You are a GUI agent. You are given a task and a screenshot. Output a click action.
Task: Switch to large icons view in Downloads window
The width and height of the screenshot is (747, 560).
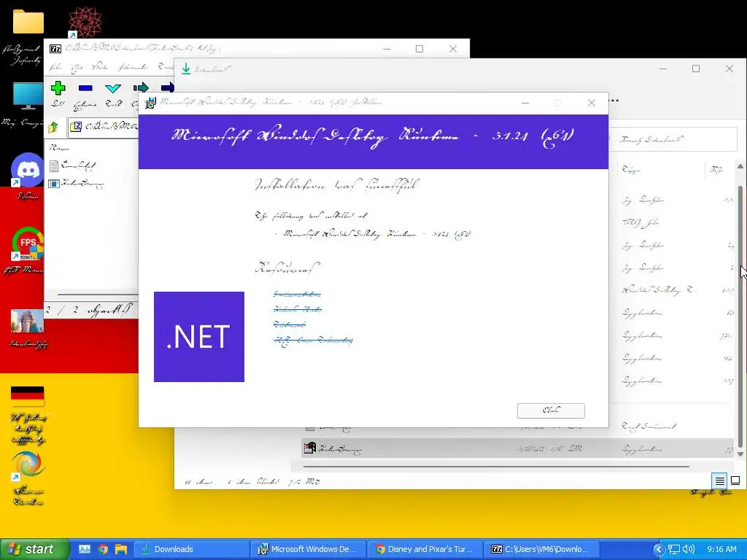point(735,481)
